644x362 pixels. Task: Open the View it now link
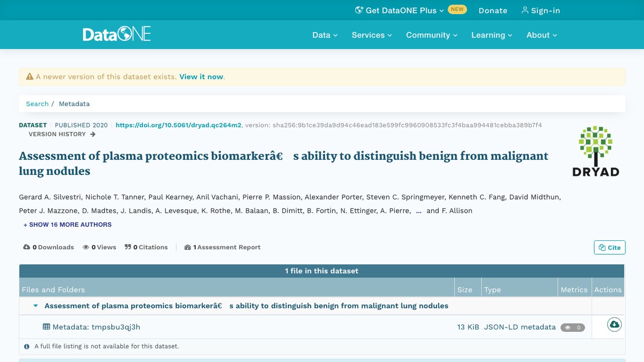(201, 77)
